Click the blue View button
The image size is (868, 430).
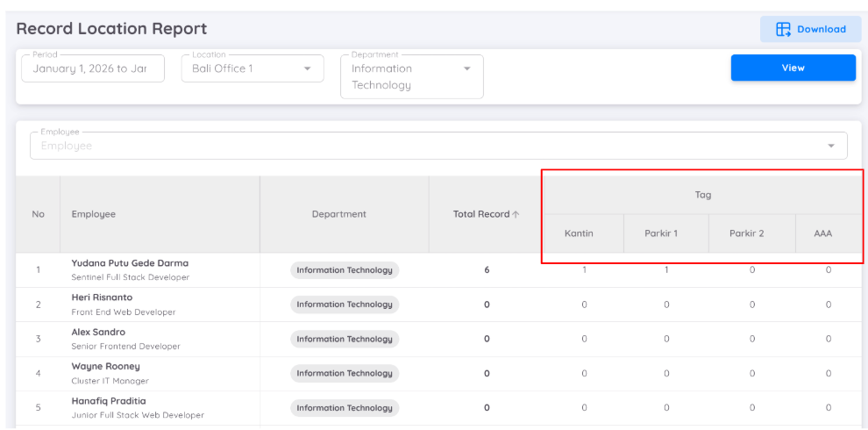click(793, 68)
